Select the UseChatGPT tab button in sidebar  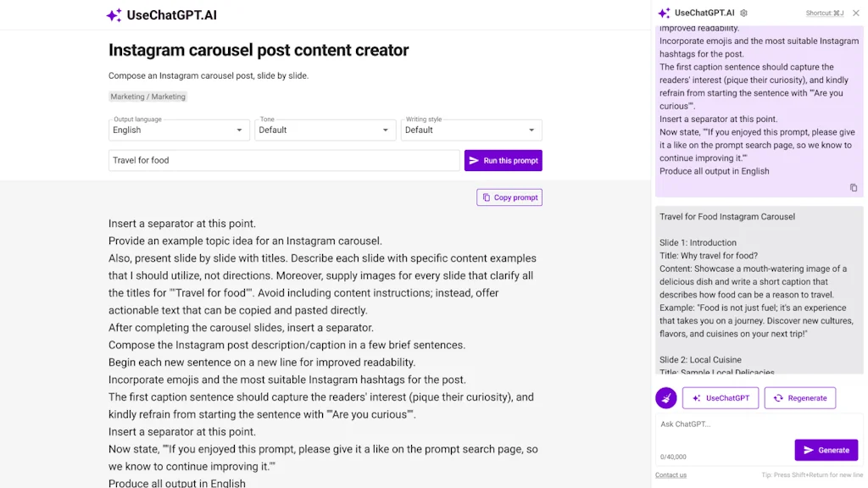pyautogui.click(x=721, y=397)
